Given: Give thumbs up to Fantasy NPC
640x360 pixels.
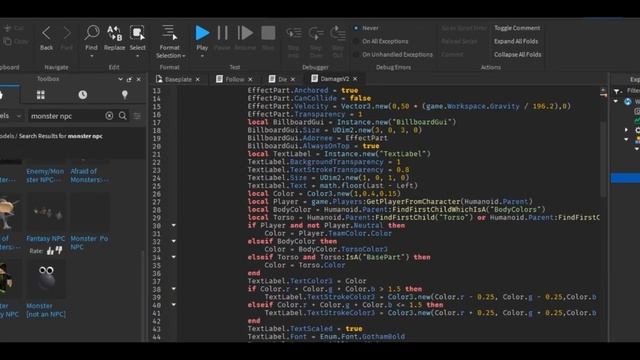Looking at the screenshot, I should [50, 251].
